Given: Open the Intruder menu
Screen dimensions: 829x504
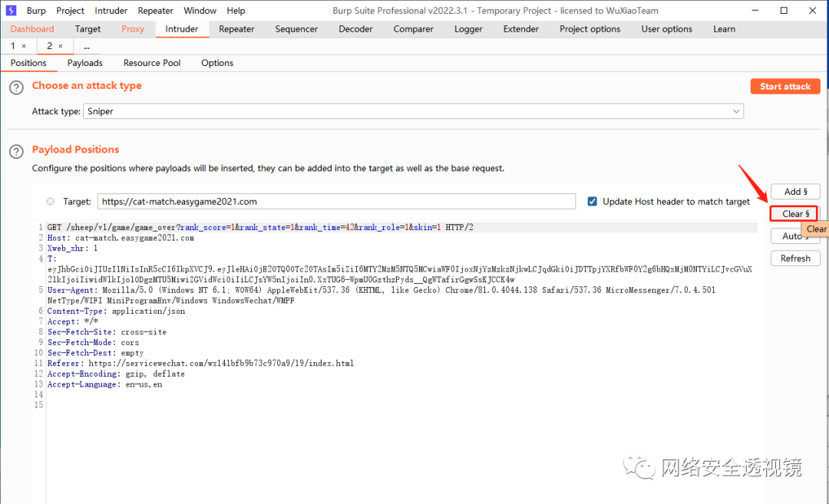Looking at the screenshot, I should [x=111, y=11].
